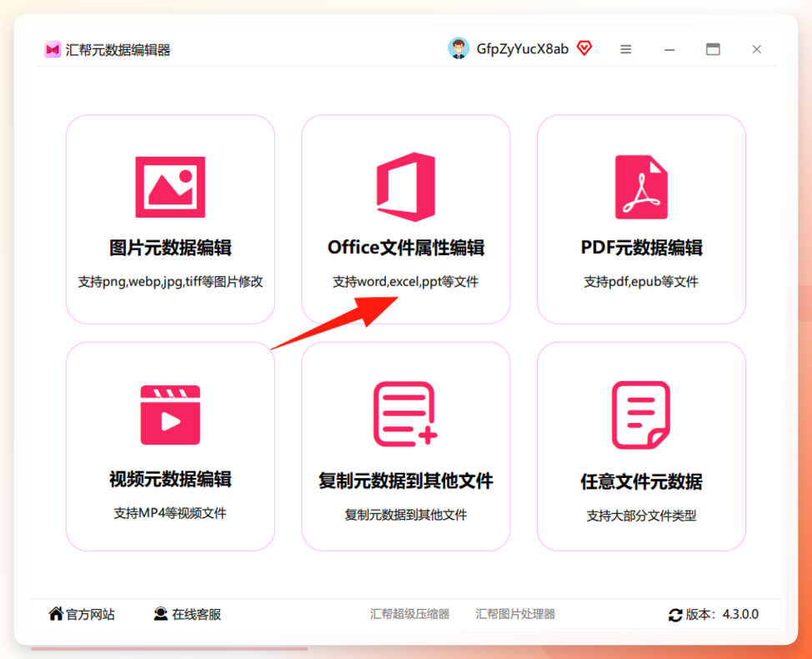
Task: Click the app logo in the title bar
Action: pos(53,50)
